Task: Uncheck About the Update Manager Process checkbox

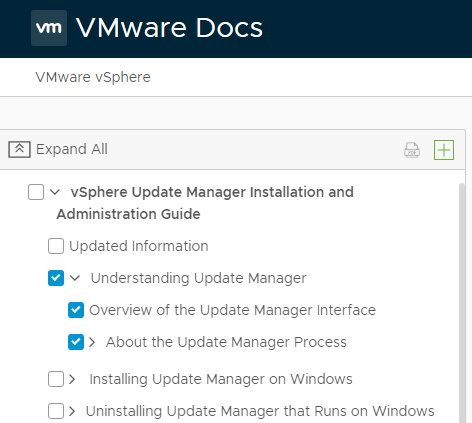Action: (x=76, y=342)
